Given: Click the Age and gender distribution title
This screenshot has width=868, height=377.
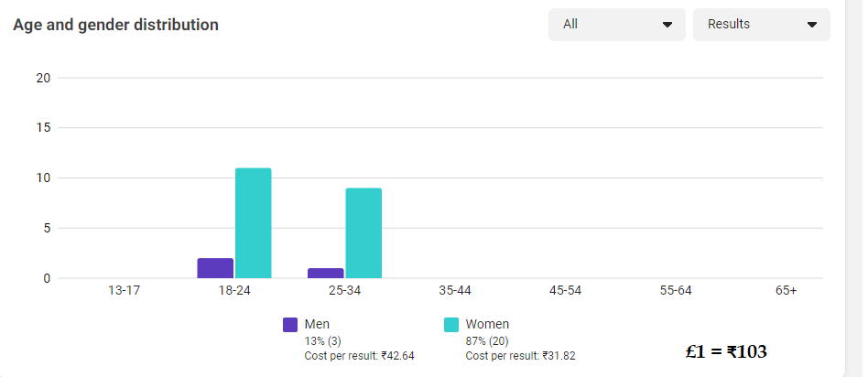Looking at the screenshot, I should [x=115, y=25].
